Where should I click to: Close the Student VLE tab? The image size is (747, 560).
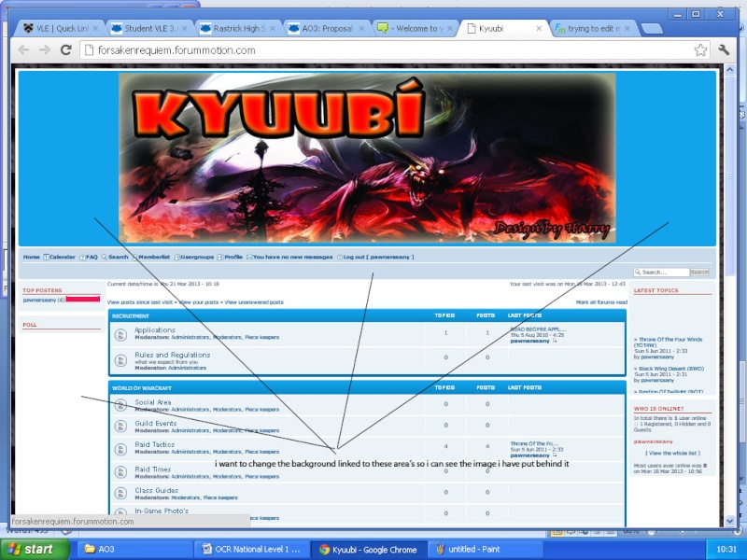pos(184,29)
